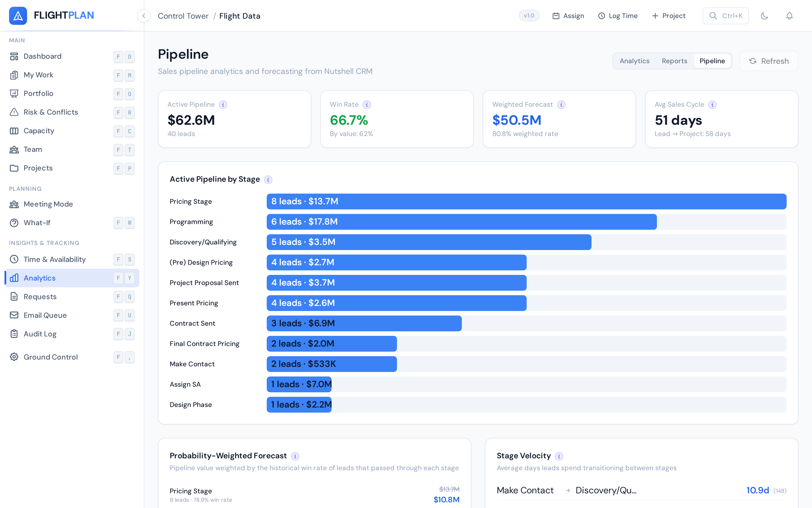Screen dimensions: 812x508
Task: Click the Contract Sent 3 leads bar
Action: 364,323
